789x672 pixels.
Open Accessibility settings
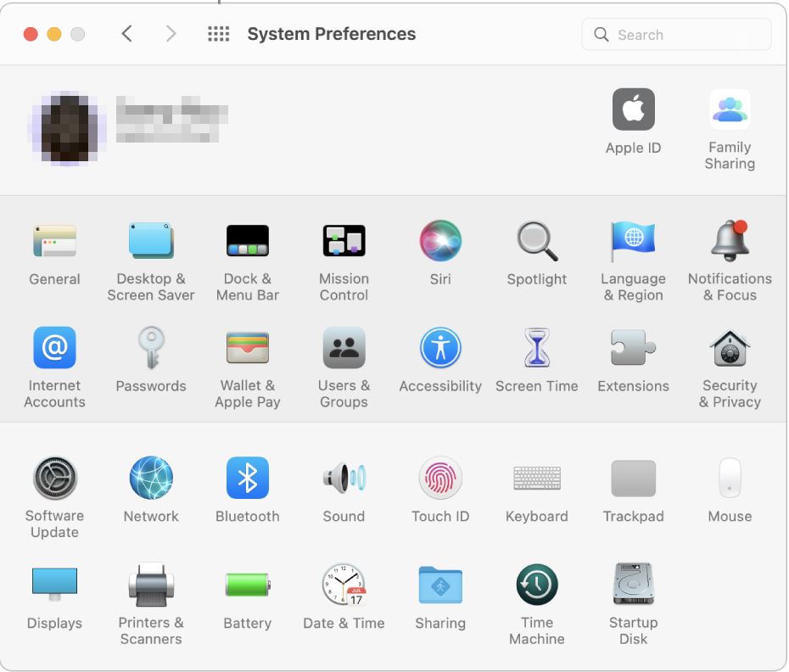point(441,348)
